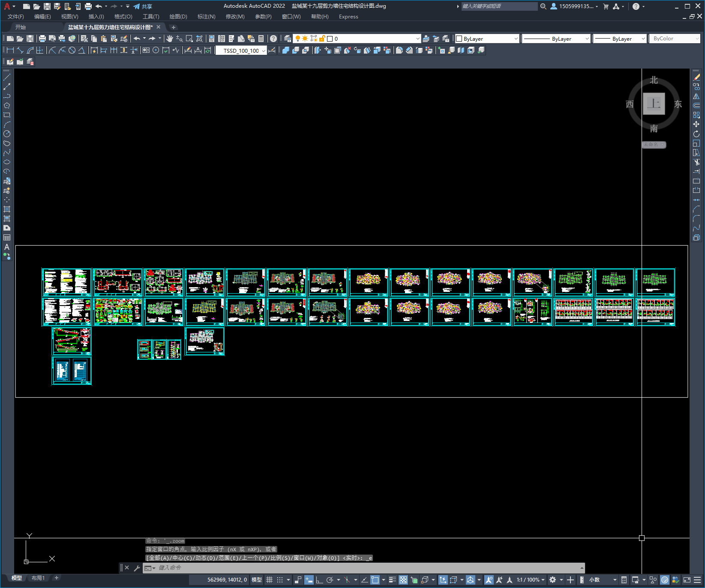This screenshot has height=588, width=705.
Task: Open the 文件(F) menu
Action: tap(16, 17)
